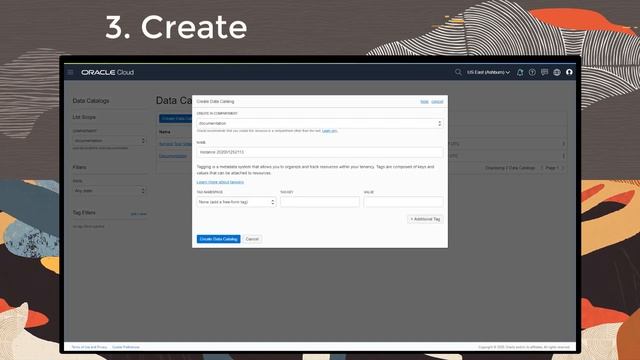Click the Oracle Cloud logo
The image size is (640, 360).
click(x=107, y=72)
